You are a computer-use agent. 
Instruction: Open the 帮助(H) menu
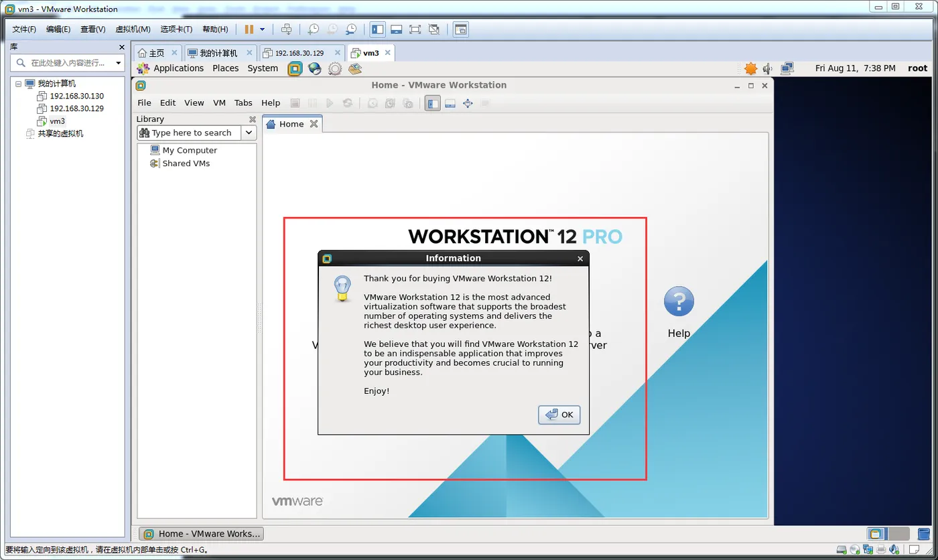click(215, 29)
